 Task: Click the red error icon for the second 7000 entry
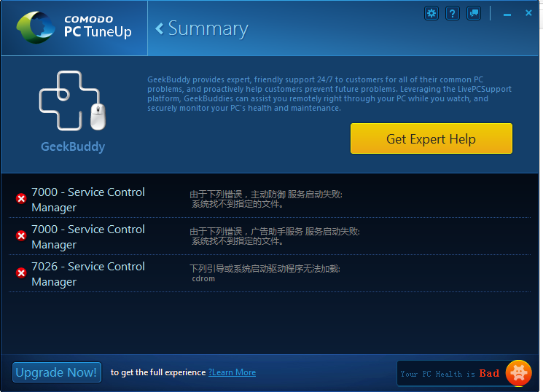21,236
